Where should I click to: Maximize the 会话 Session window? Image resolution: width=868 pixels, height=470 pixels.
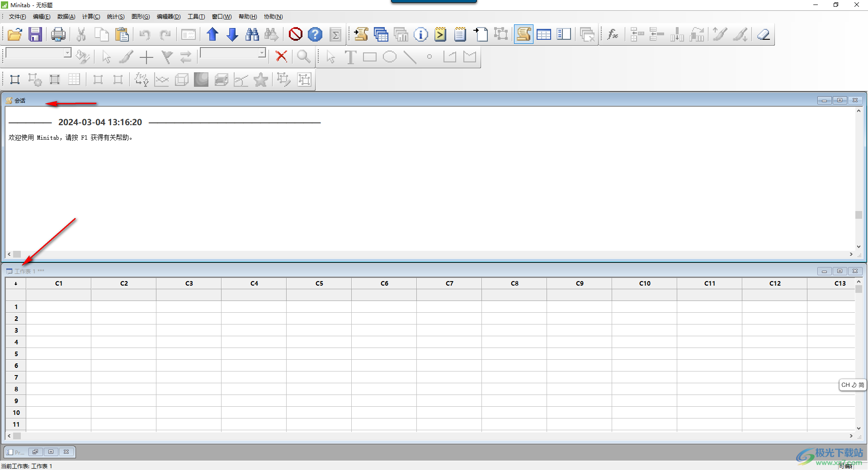840,100
